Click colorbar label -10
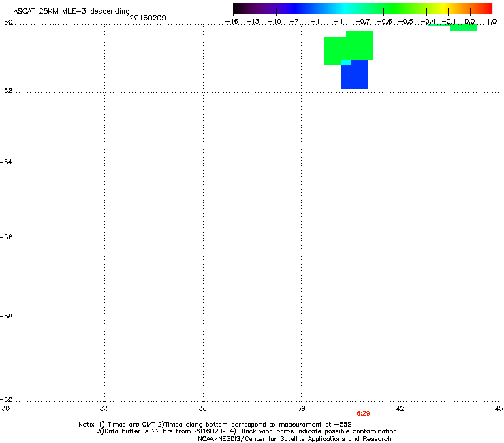 [274, 22]
